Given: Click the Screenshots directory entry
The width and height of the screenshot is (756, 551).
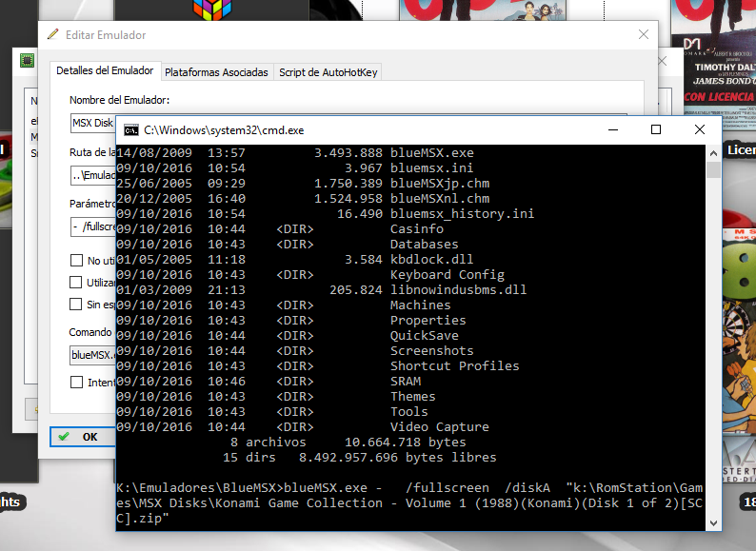Looking at the screenshot, I should pyautogui.click(x=431, y=350).
